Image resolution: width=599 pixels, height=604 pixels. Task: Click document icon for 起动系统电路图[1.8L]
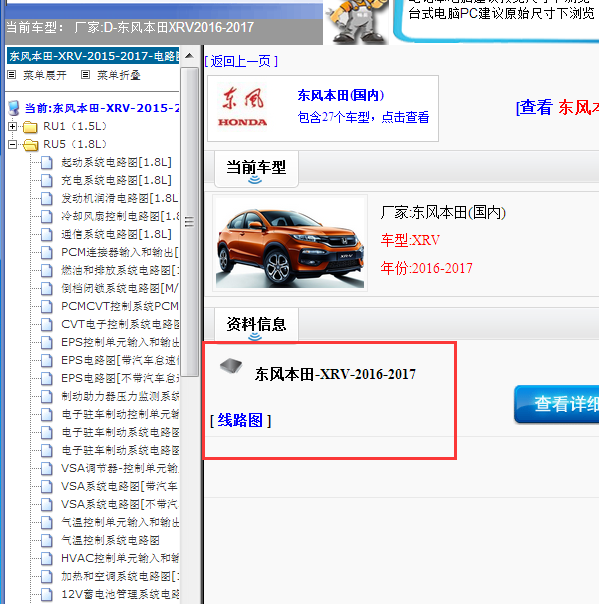pyautogui.click(x=47, y=163)
